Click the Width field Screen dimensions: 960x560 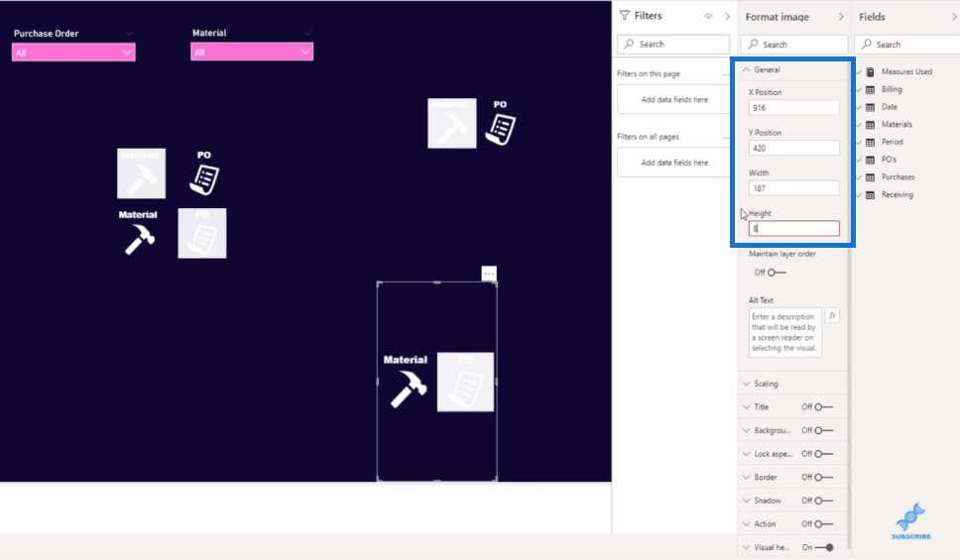(x=793, y=188)
